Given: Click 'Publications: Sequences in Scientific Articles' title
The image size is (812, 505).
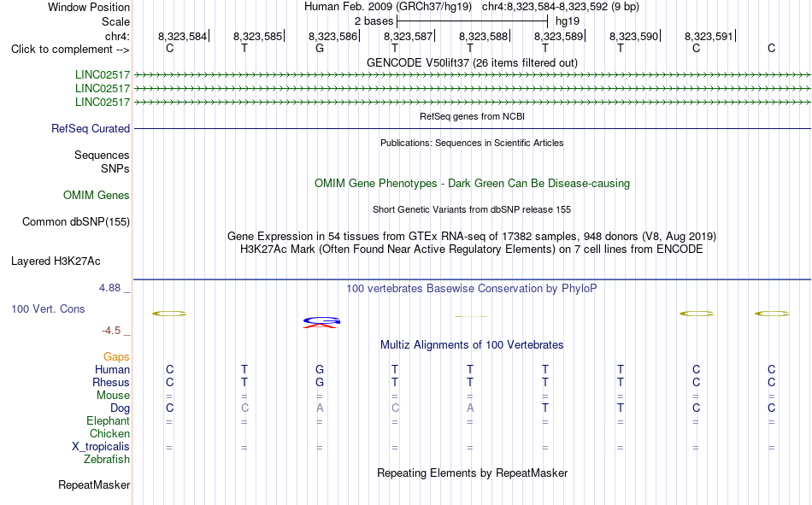Looking at the screenshot, I should click(472, 143).
